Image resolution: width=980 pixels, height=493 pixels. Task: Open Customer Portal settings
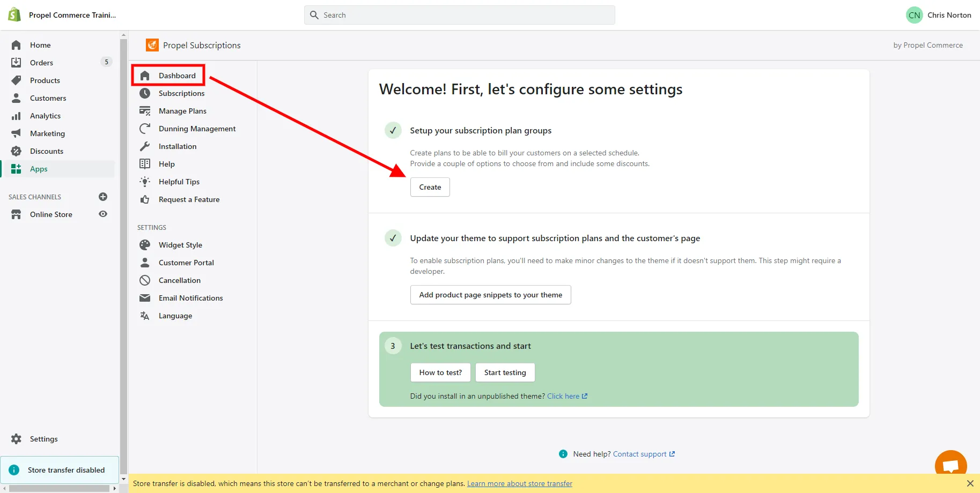pyautogui.click(x=186, y=263)
